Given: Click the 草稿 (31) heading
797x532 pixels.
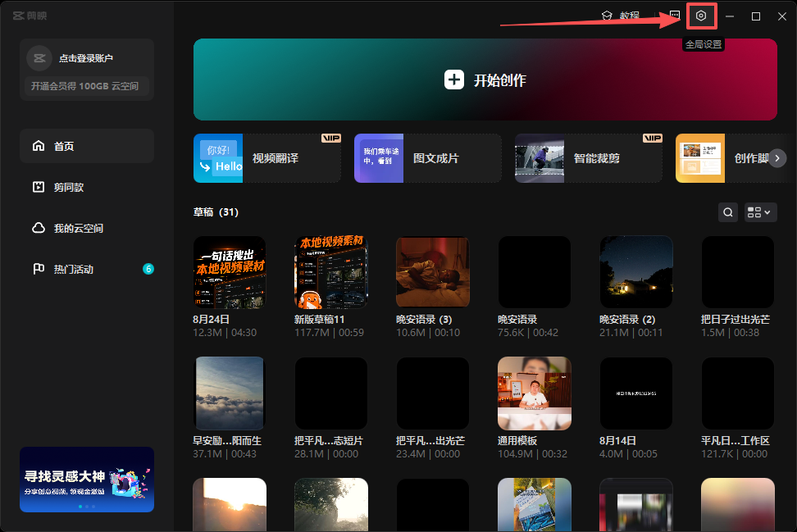Looking at the screenshot, I should tap(216, 211).
